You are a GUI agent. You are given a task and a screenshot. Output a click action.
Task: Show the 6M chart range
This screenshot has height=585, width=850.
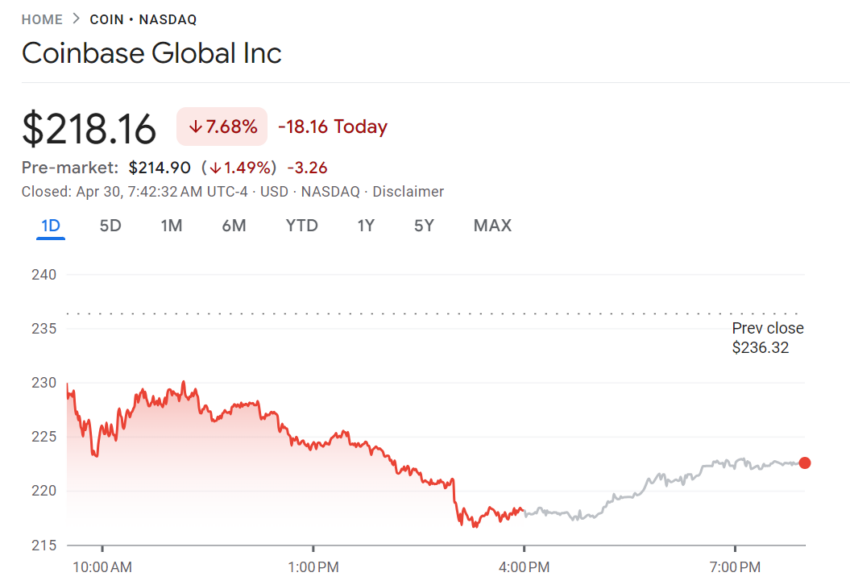tap(234, 226)
